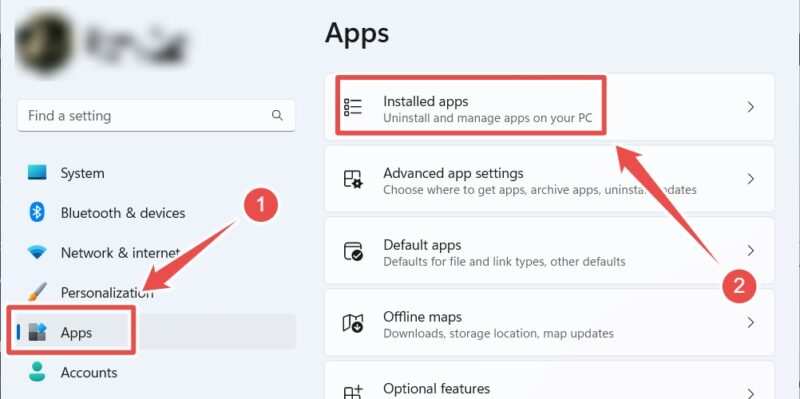
Task: Click the Personalization paintbrush icon
Action: pyautogui.click(x=37, y=292)
